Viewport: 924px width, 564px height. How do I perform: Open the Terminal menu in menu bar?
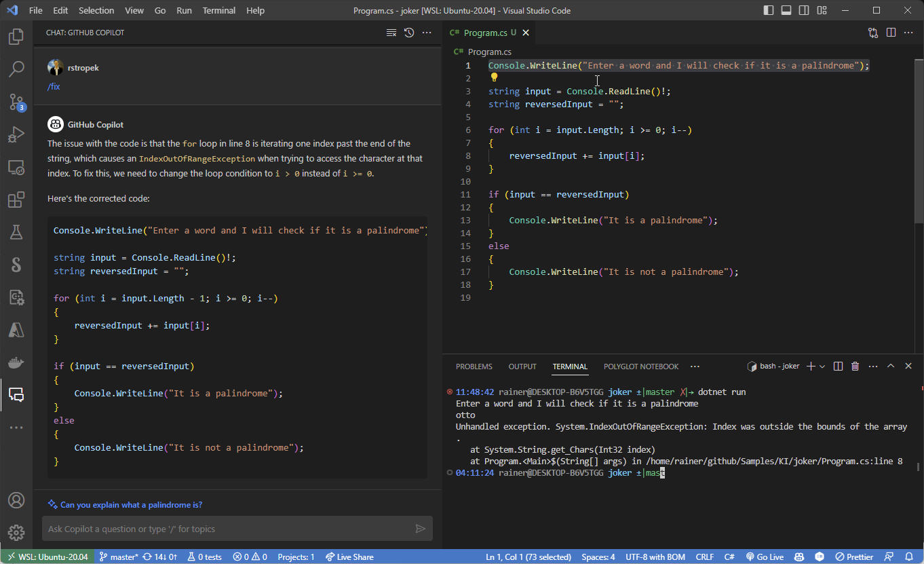tap(219, 11)
